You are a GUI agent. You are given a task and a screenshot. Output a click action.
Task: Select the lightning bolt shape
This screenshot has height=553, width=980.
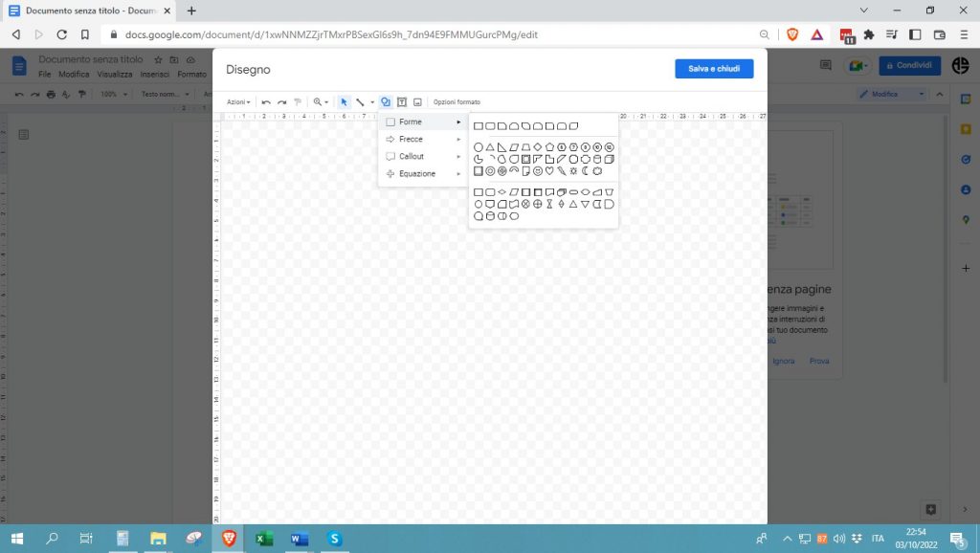tap(562, 171)
